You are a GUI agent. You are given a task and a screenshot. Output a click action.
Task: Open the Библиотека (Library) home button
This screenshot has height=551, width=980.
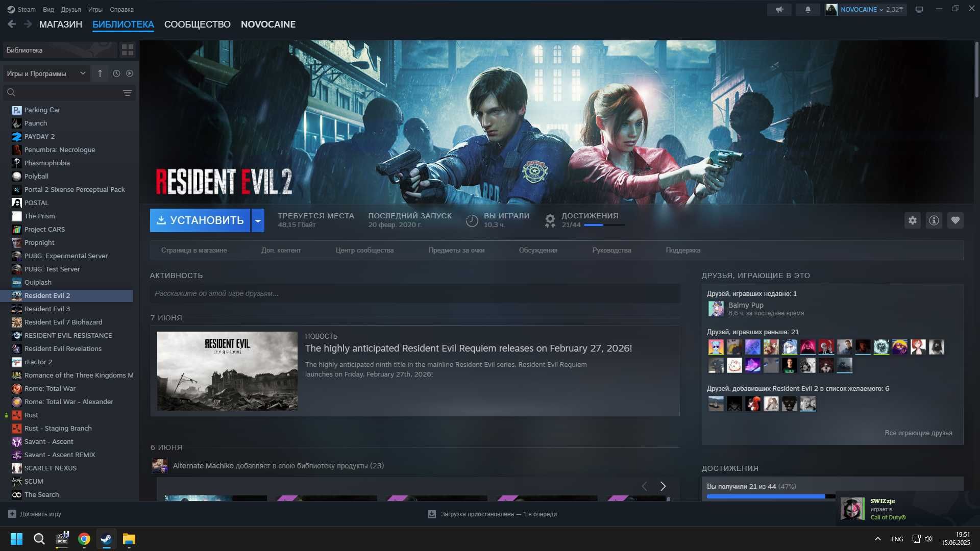point(60,50)
